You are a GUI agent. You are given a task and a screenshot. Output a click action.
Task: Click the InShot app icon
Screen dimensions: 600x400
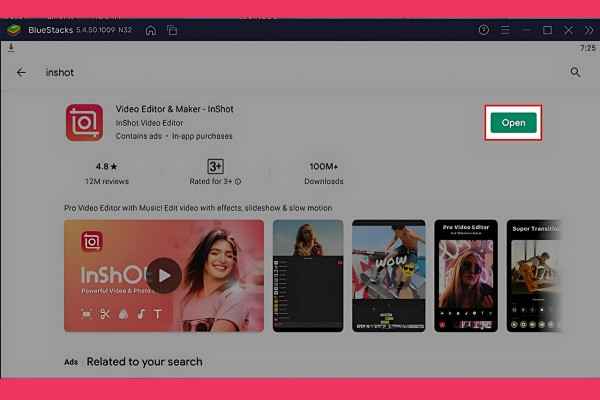84,122
